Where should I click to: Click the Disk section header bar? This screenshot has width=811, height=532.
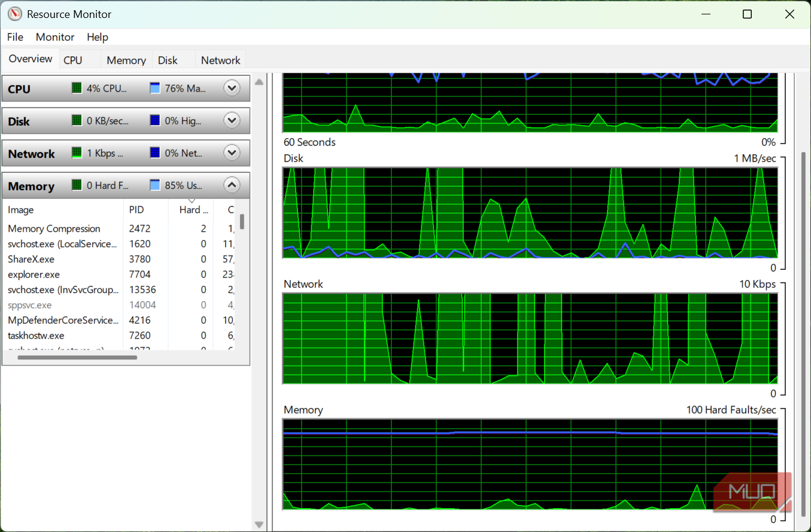point(126,121)
